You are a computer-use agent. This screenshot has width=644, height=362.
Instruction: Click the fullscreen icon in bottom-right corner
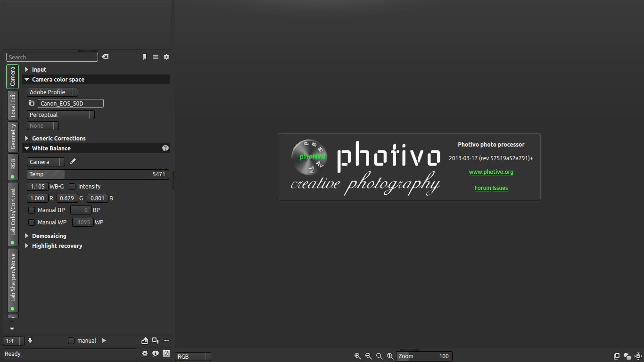(x=638, y=356)
